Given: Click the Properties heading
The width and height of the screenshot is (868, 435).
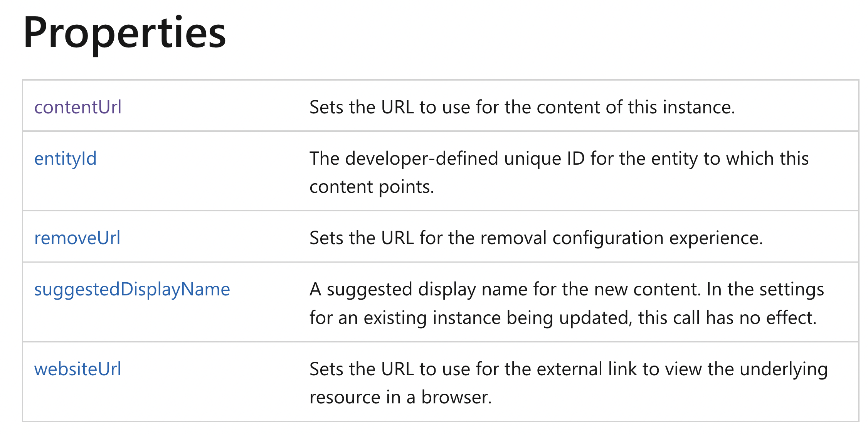Looking at the screenshot, I should coord(124,33).
